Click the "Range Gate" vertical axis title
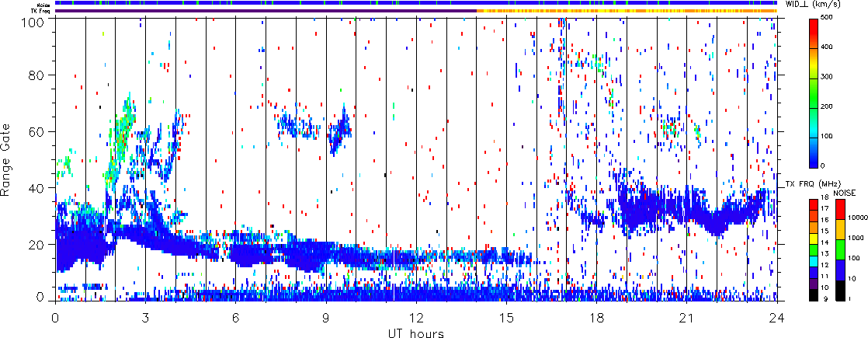 click(x=6, y=159)
